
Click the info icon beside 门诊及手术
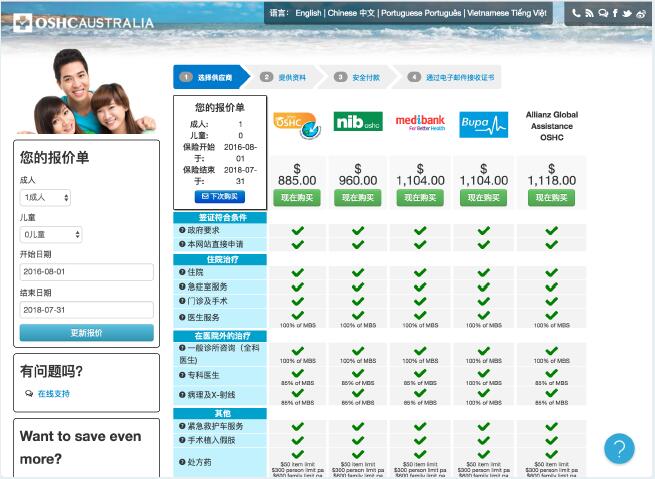coord(182,301)
